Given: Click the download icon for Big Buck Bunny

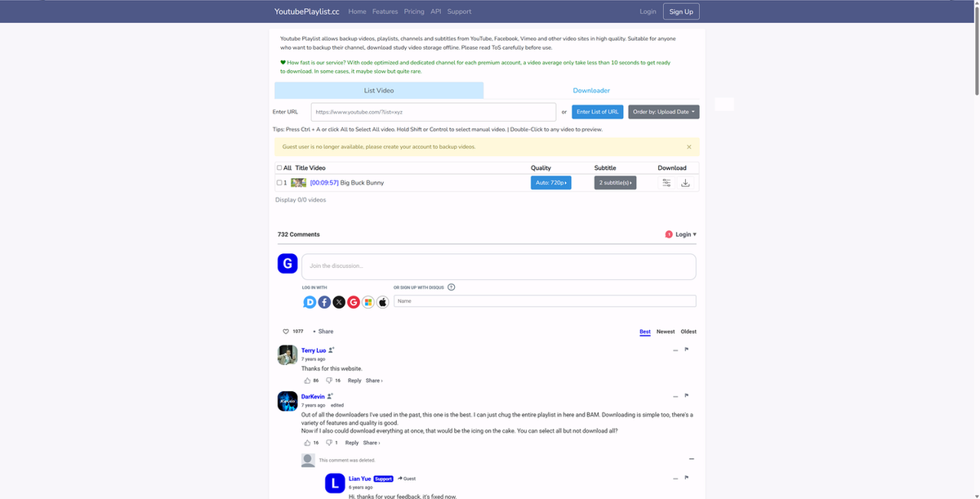Looking at the screenshot, I should click(685, 183).
